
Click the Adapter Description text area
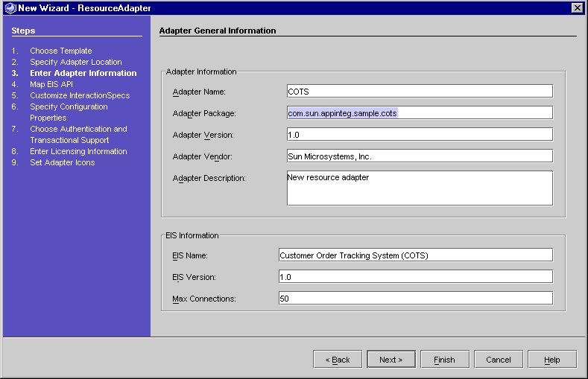[x=420, y=188]
